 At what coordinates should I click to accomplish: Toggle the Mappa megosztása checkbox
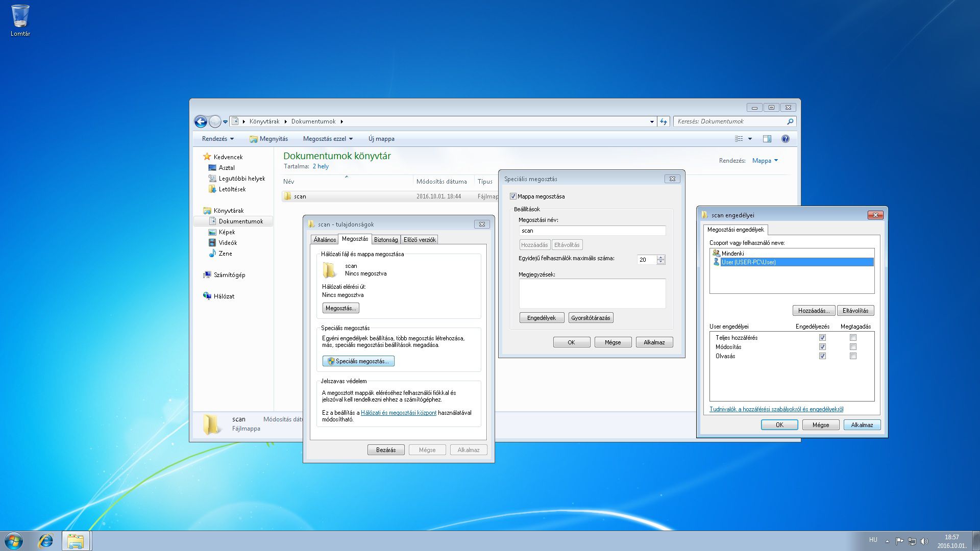click(x=513, y=196)
